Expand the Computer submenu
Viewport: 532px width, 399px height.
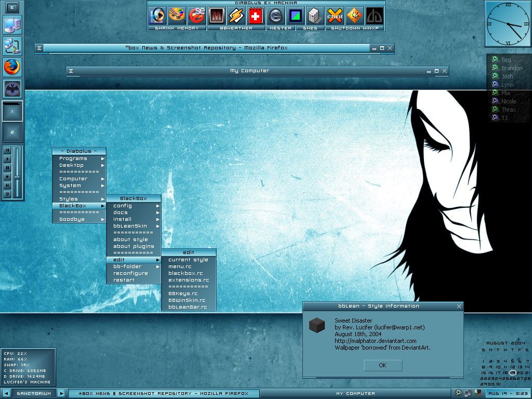point(79,179)
